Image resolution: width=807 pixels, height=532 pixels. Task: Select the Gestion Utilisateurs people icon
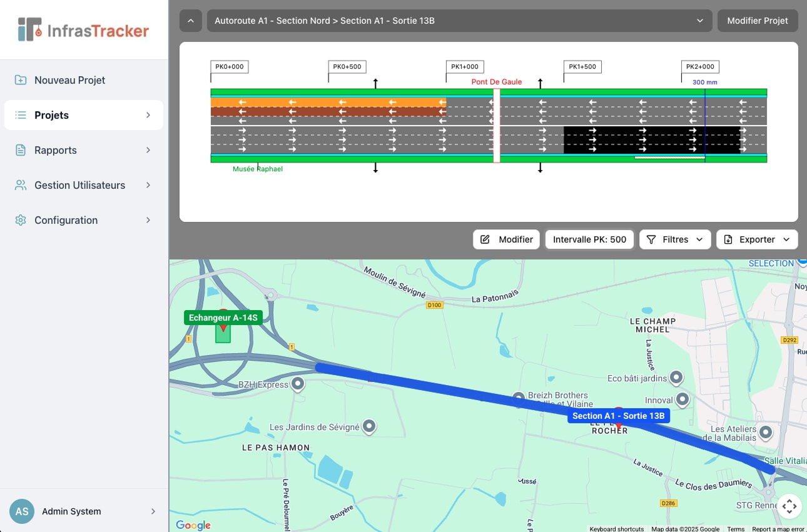click(19, 185)
